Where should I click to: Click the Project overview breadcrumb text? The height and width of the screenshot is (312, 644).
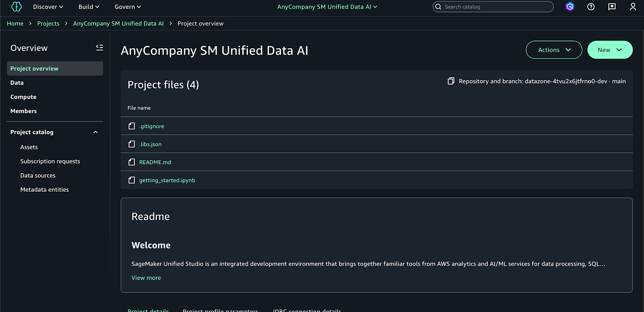(201, 23)
